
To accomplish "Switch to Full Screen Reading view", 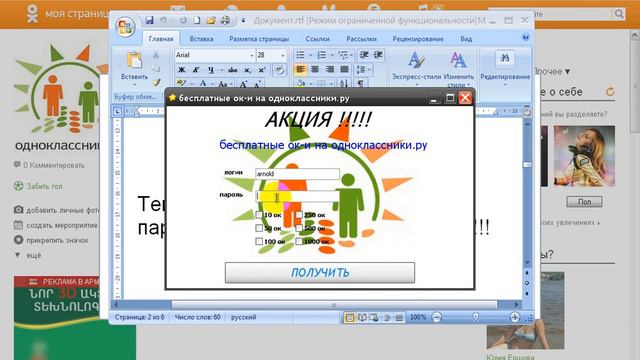I will pos(362,318).
